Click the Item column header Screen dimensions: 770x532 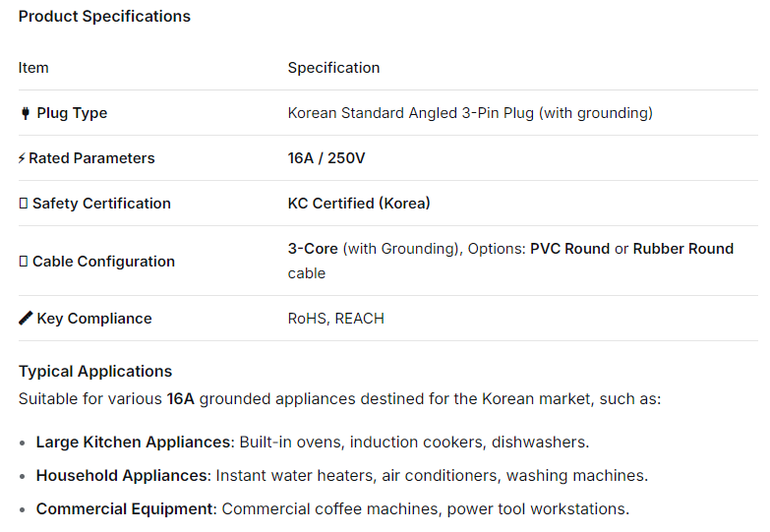33,68
